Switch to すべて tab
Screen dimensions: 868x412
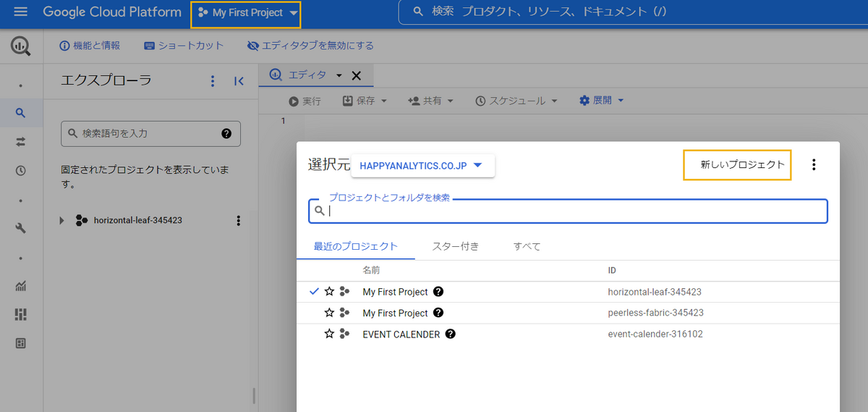point(527,246)
